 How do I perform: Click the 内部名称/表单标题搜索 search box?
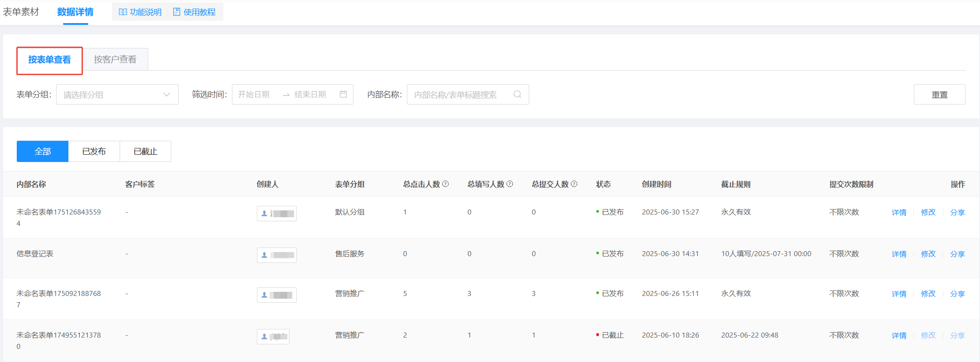pos(468,95)
